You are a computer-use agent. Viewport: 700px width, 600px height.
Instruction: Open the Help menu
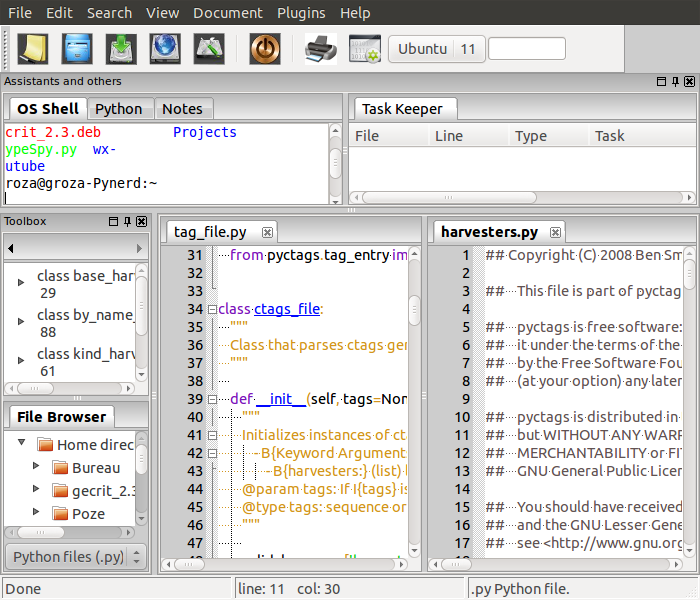click(355, 13)
